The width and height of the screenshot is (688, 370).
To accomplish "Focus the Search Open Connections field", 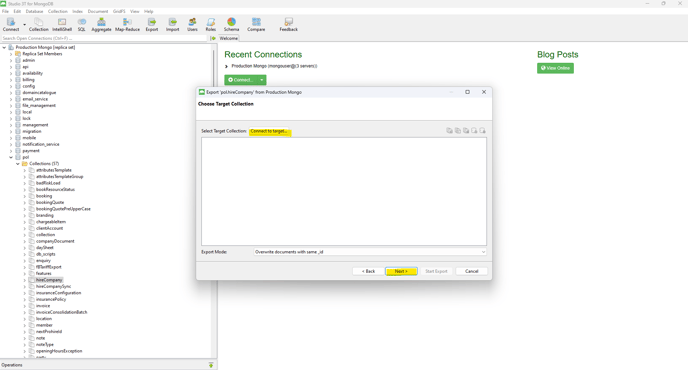I will click(104, 38).
